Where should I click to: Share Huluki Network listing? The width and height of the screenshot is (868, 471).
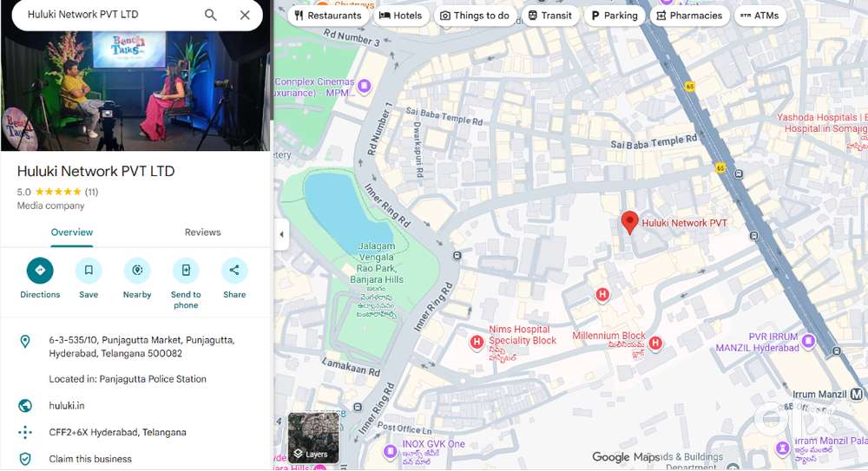pos(234,271)
